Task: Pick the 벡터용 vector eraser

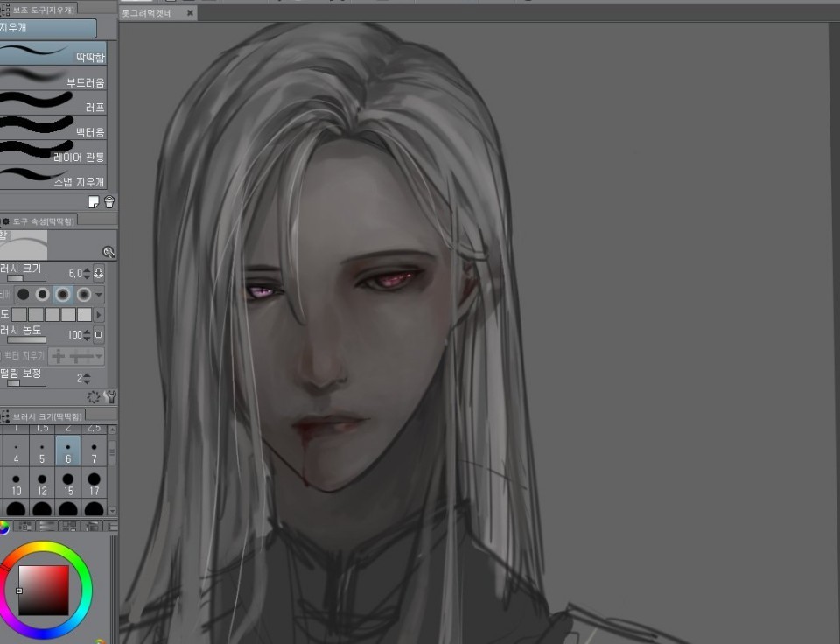Action: point(52,129)
